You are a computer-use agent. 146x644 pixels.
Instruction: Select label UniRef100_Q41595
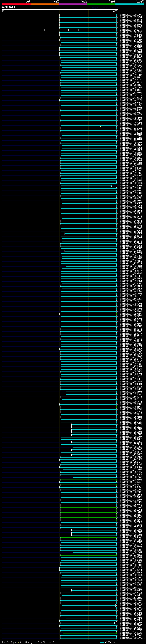coord(131,67)
